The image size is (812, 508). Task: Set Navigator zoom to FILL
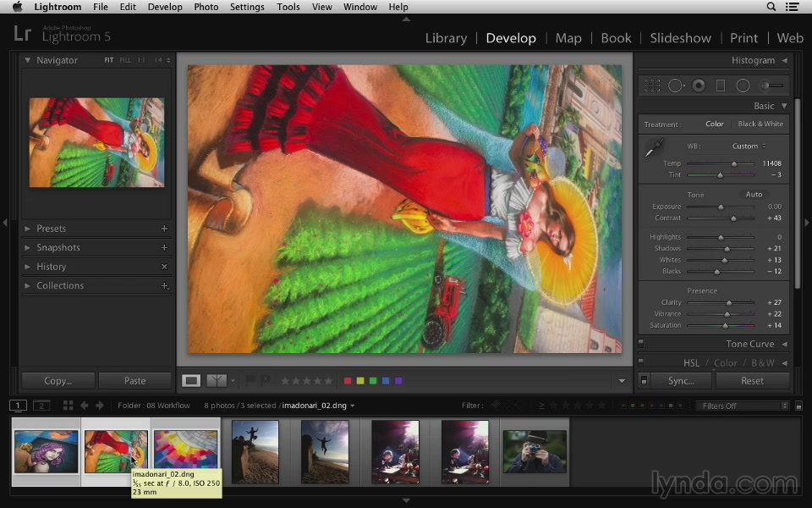coord(125,60)
